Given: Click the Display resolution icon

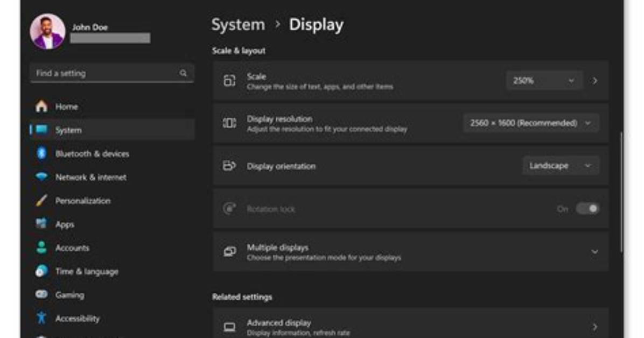Looking at the screenshot, I should (229, 123).
